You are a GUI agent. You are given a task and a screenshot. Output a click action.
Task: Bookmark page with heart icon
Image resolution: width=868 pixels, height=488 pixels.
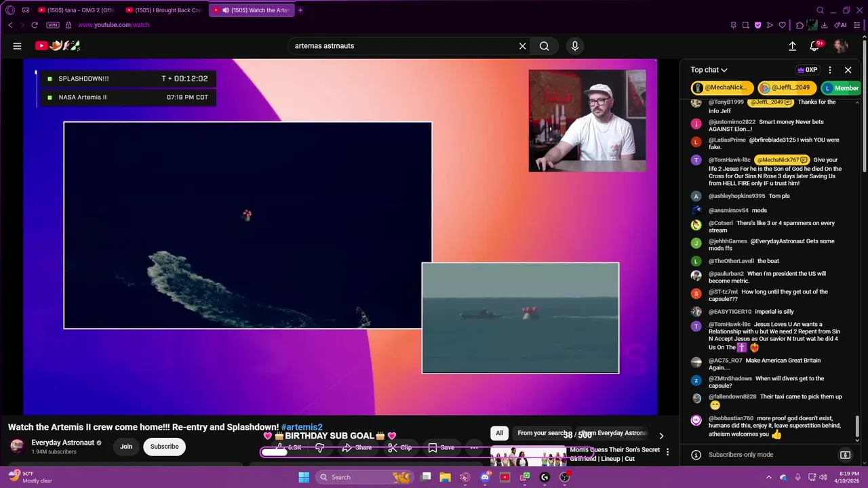tap(782, 25)
